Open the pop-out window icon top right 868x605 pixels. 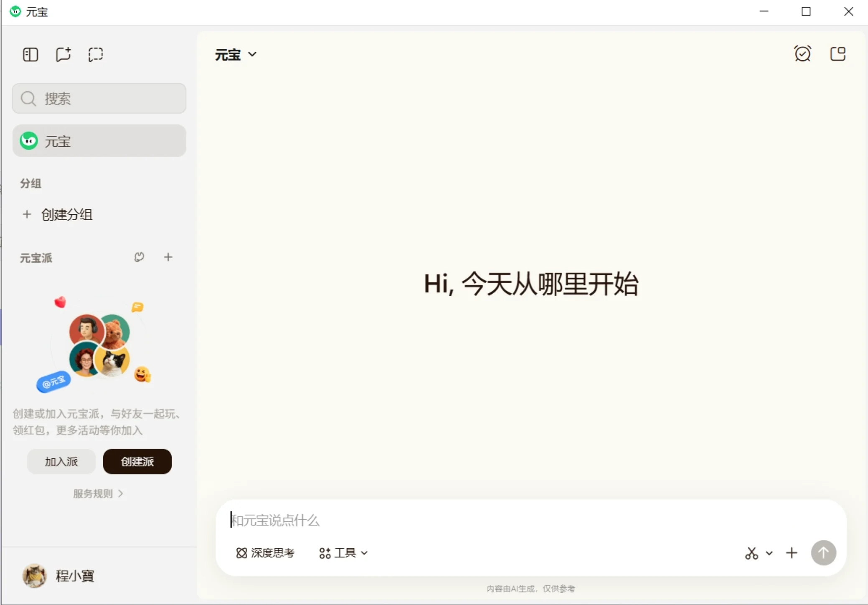point(838,54)
